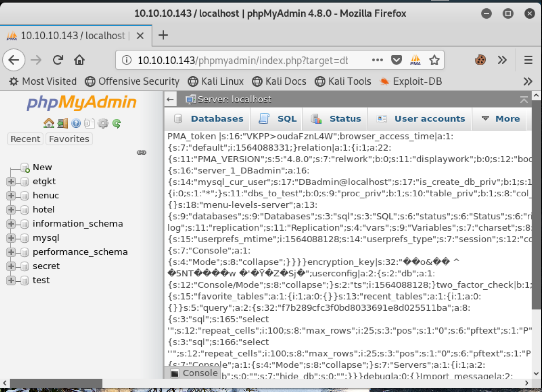Click the New database icon in tree

pyautogui.click(x=25, y=168)
